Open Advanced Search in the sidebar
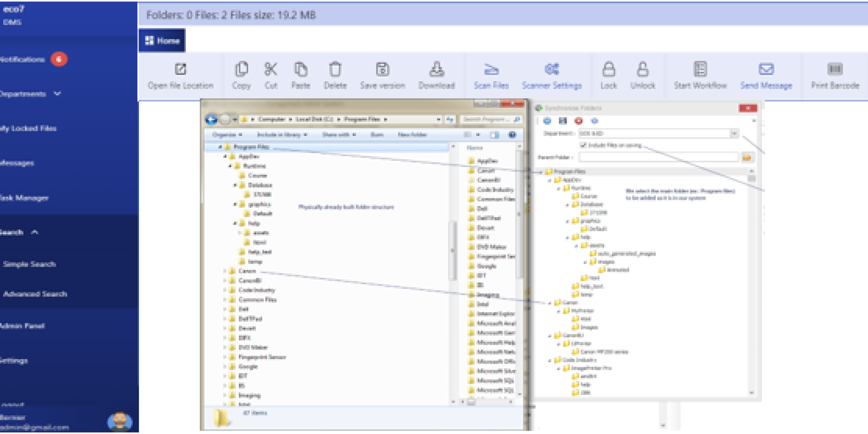Screen dimensions: 868x434 coord(35,294)
